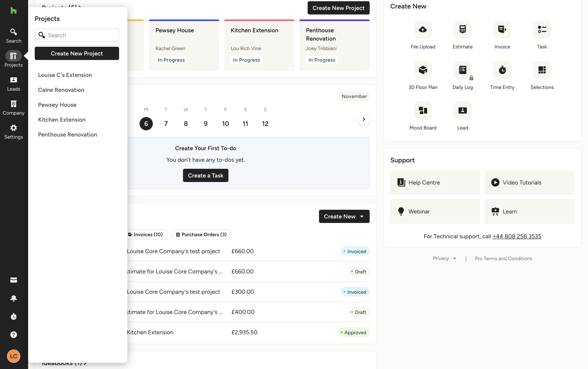The height and width of the screenshot is (369, 588).
Task: Open the messages envelope icon
Action: [x=13, y=280]
